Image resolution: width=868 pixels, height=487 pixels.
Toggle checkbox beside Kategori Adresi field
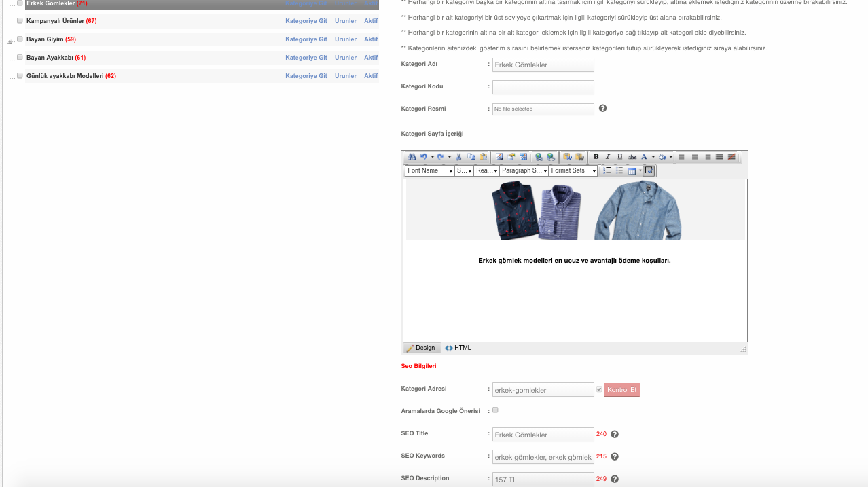point(599,389)
